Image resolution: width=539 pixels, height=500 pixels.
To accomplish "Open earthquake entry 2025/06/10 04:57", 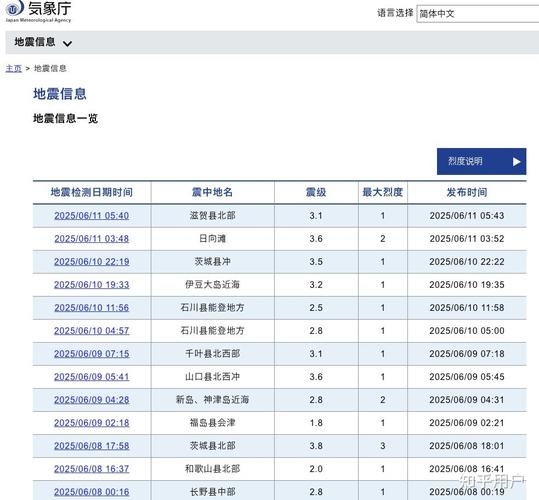I will click(x=91, y=331).
